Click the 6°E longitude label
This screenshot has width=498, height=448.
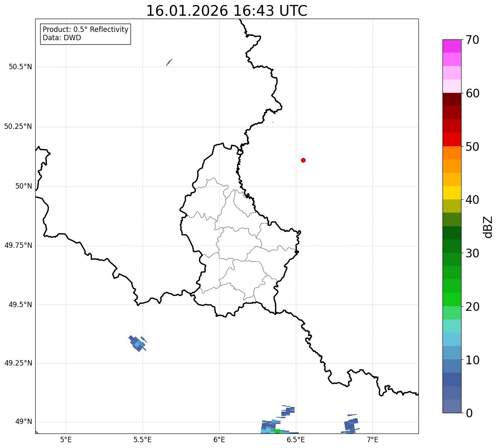[219, 439]
